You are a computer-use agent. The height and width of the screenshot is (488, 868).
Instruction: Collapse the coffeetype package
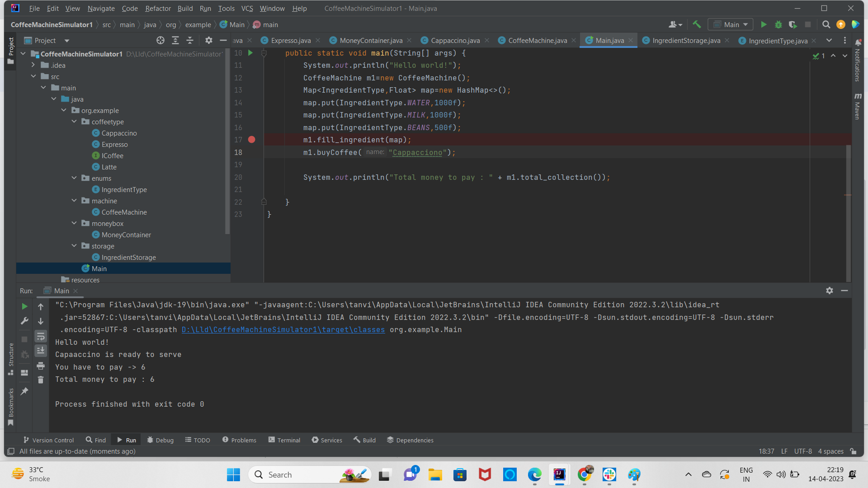pyautogui.click(x=74, y=122)
